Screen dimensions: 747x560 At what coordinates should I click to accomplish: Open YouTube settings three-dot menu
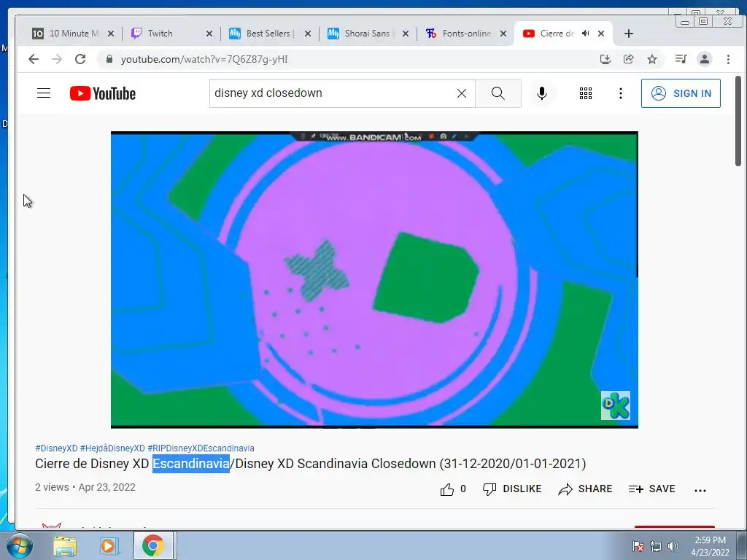point(620,93)
